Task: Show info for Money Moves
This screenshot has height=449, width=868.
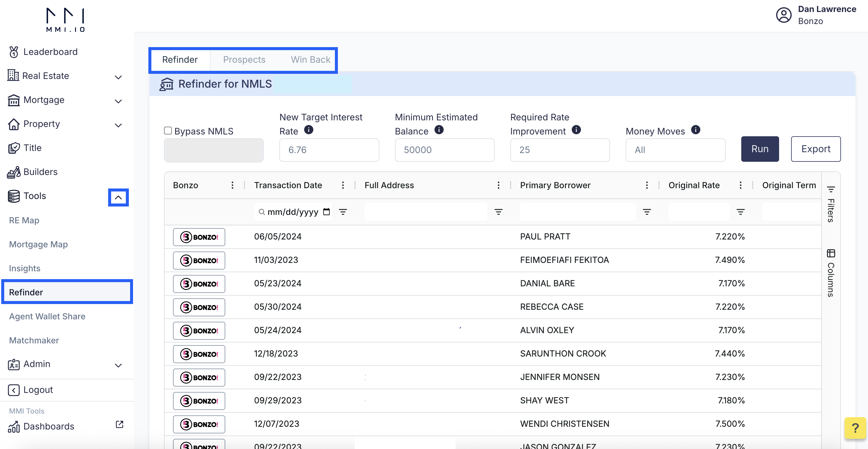Action: coord(696,130)
